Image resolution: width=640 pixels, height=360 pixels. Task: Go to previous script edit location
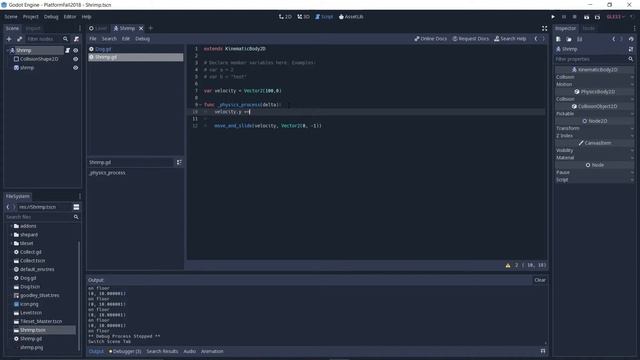[x=536, y=39]
